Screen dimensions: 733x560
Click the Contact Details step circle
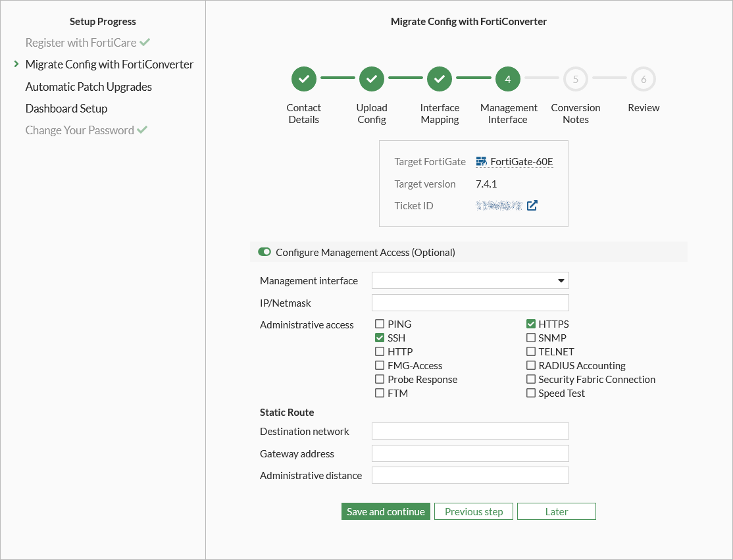304,79
